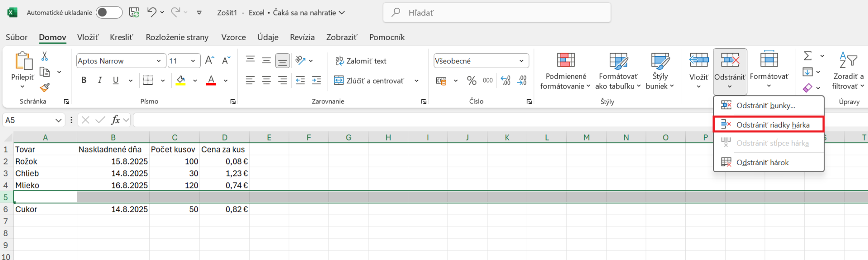Viewport: 868px width, 260px height.
Task: Open the Pomocník tab
Action: 387,37
